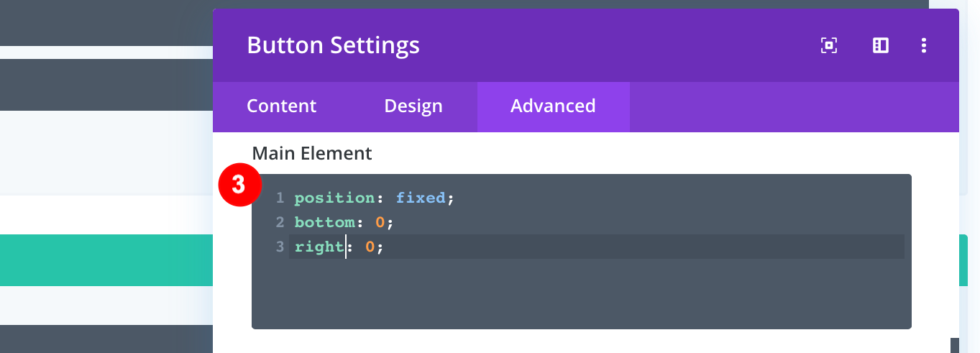This screenshot has height=353, width=980.
Task: Click the right property on line 3
Action: [x=319, y=247]
